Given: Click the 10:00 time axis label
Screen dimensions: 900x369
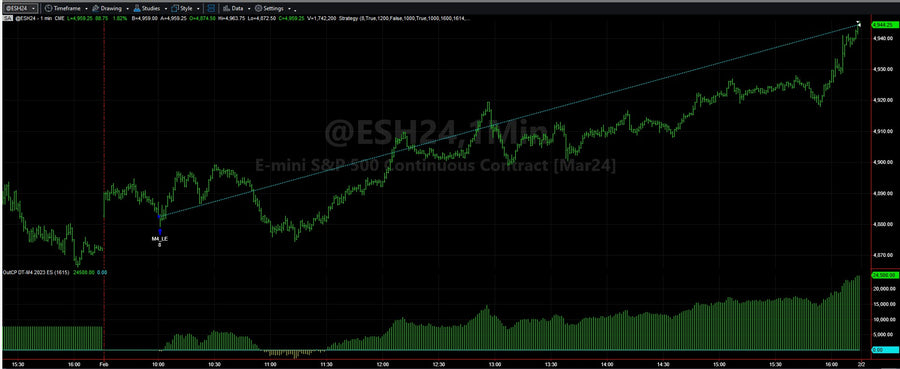Looking at the screenshot, I should point(159,364).
